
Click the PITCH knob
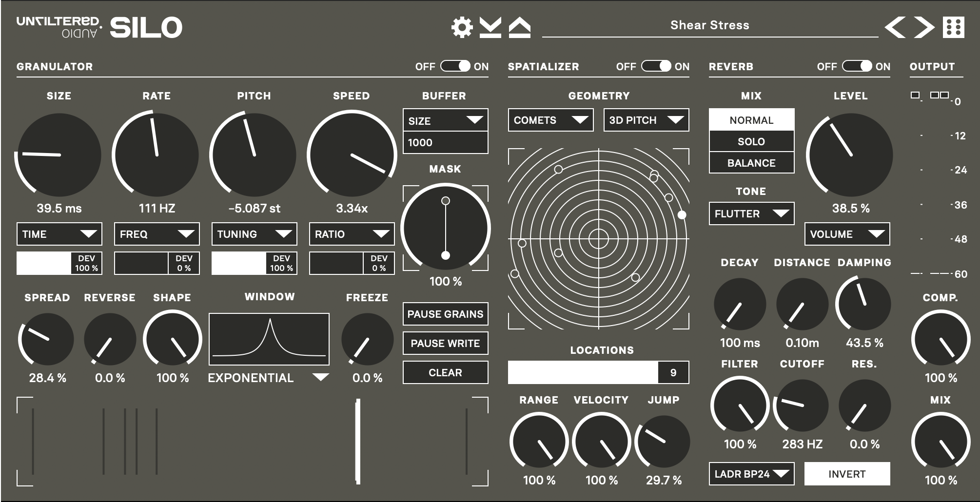[x=254, y=155]
